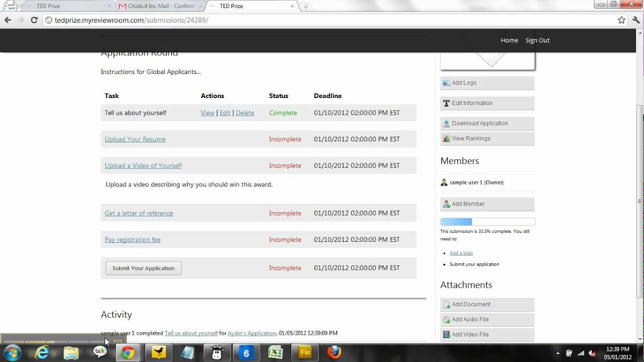Reload the page with the refresh icon
This screenshot has height=362, width=644.
click(x=34, y=20)
